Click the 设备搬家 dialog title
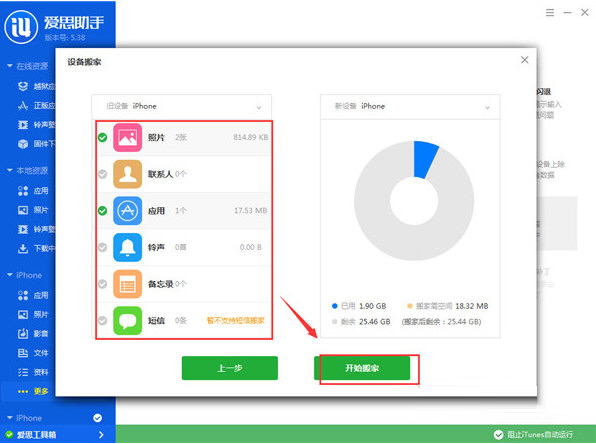 [x=84, y=62]
